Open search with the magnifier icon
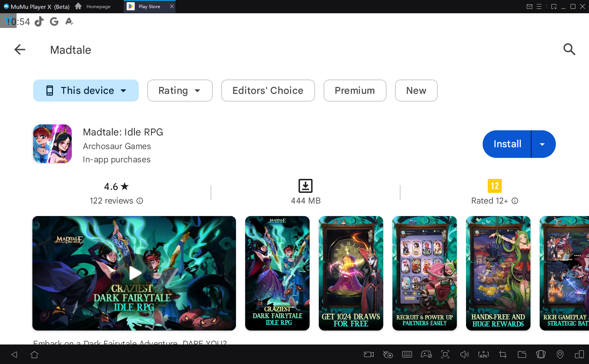 569,49
